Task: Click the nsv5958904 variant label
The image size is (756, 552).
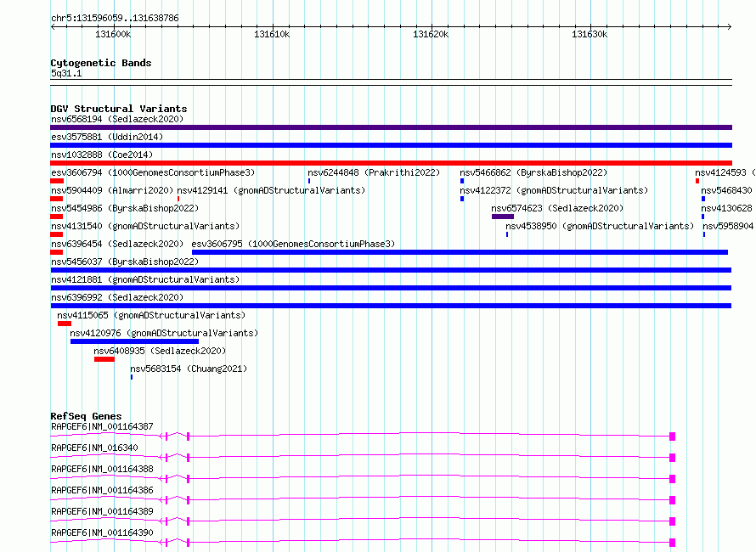Action: click(x=728, y=226)
